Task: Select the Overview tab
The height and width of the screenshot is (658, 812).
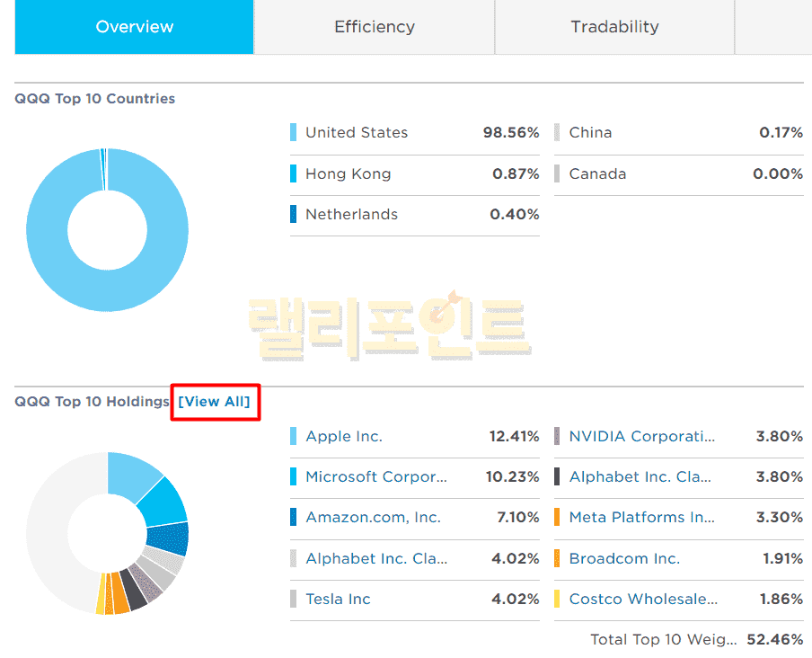Action: pos(134,27)
